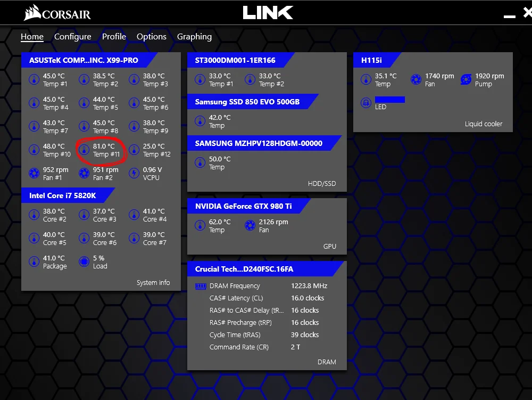Image resolution: width=532 pixels, height=400 pixels.
Task: Select the H115i panel header
Action: pos(377,60)
